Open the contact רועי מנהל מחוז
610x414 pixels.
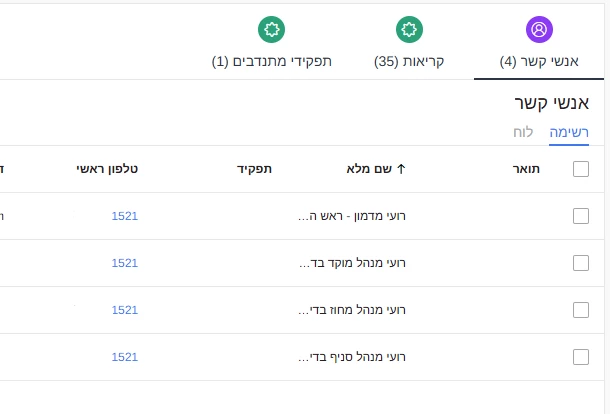click(x=353, y=310)
